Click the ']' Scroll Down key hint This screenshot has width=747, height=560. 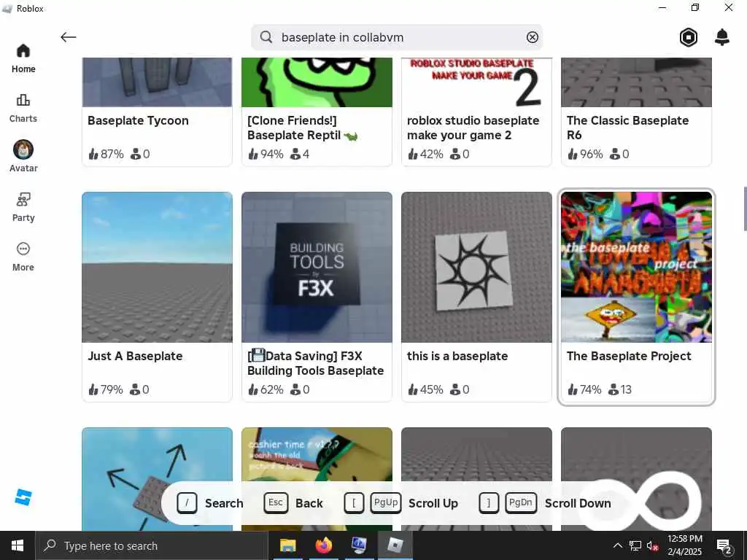coord(488,503)
